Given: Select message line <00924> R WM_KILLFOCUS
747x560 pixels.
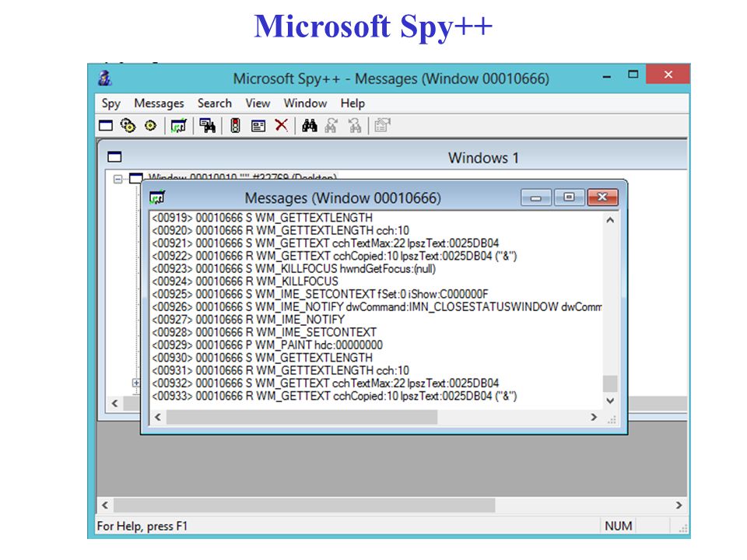Looking at the screenshot, I should click(x=245, y=282).
